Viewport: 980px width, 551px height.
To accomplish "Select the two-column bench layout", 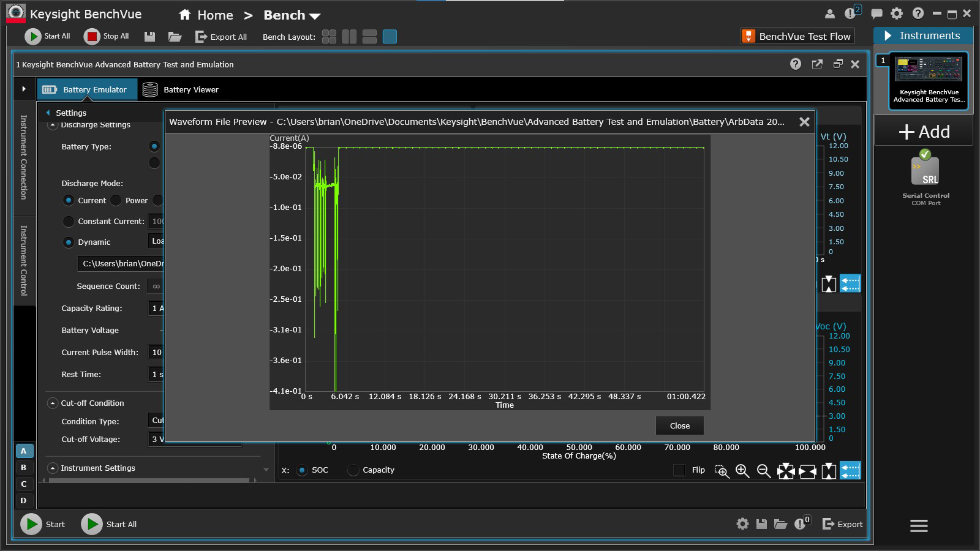I will click(x=349, y=37).
